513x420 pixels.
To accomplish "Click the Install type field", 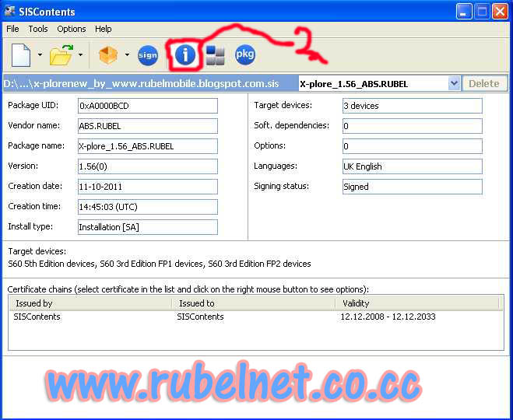I will click(148, 227).
